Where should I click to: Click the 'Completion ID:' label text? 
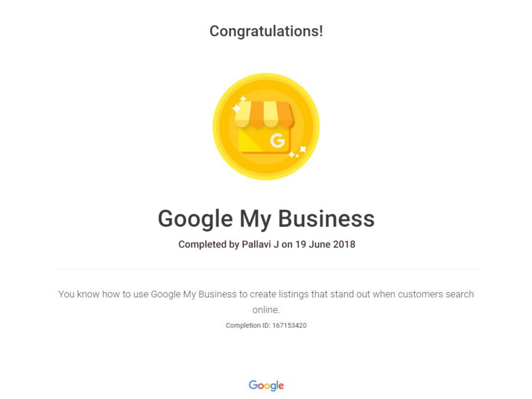[x=248, y=326]
